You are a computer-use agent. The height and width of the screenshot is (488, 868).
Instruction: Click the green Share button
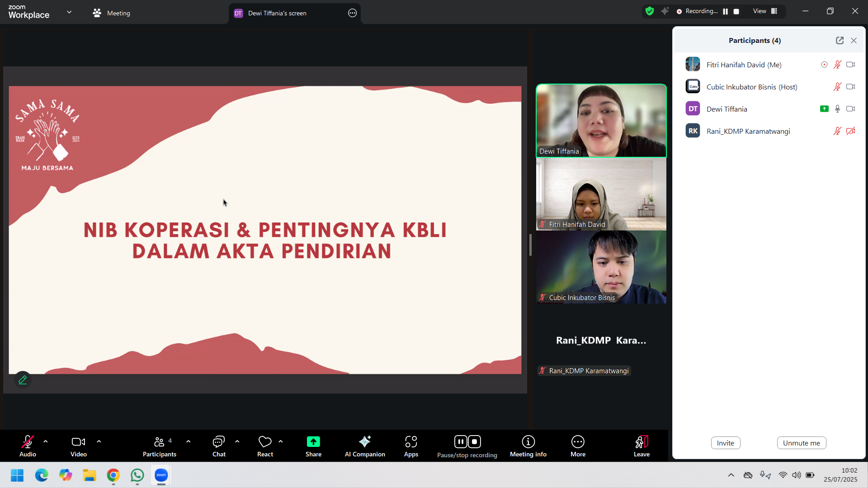313,446
